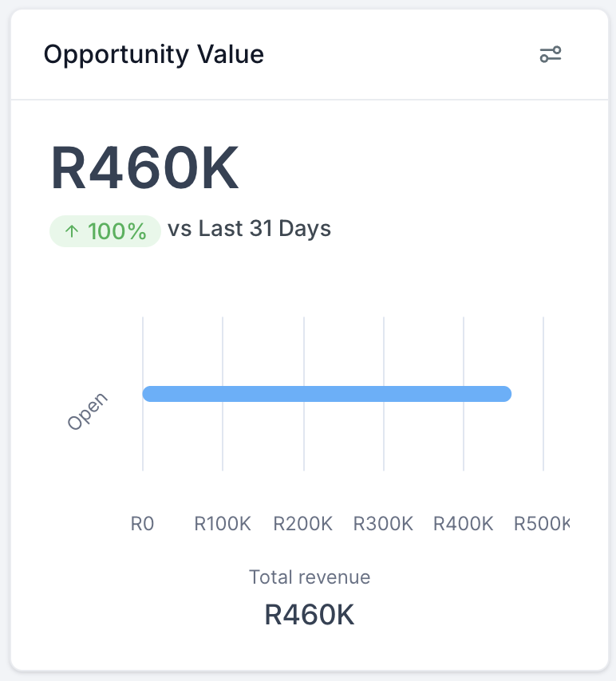Click the R100K axis label
This screenshot has height=681, width=616.
223,524
